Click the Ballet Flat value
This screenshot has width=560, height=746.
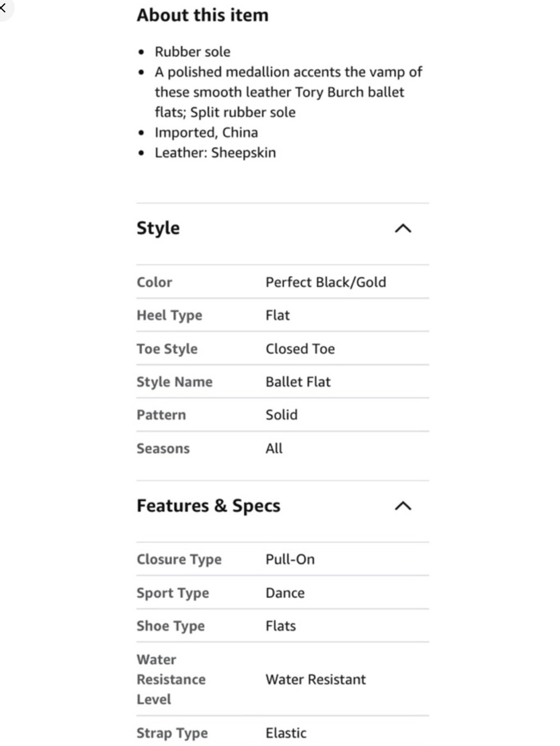click(x=298, y=382)
